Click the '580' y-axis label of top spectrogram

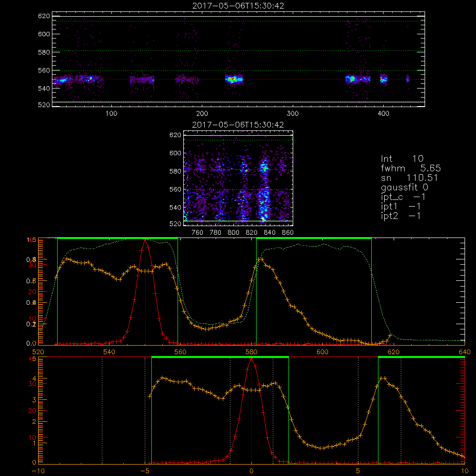pos(44,52)
